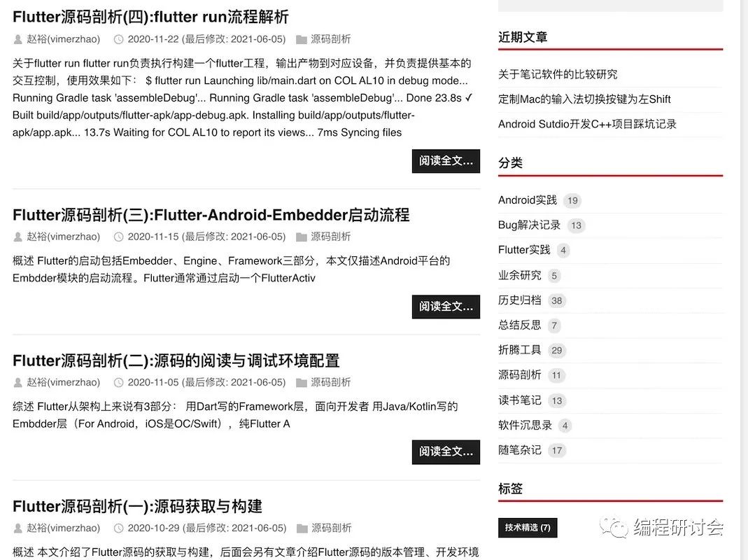Select the 历史归档 category
Viewport: 748px width, 560px height.
click(519, 300)
